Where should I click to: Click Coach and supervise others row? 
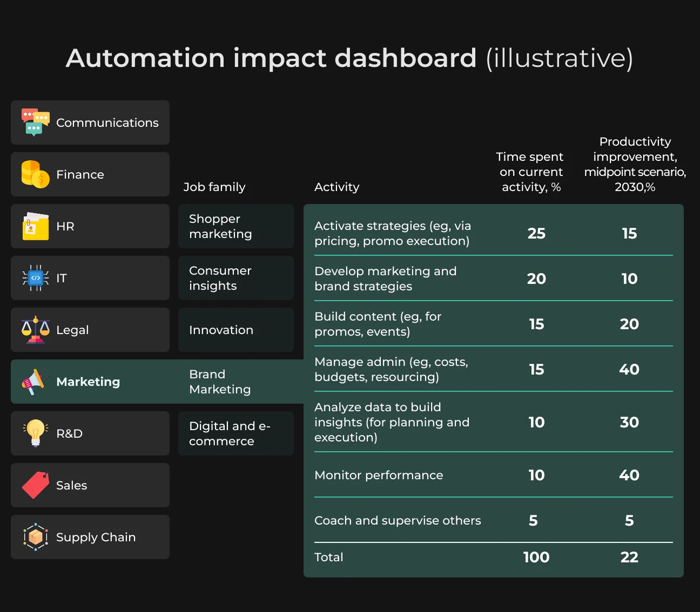click(x=494, y=520)
